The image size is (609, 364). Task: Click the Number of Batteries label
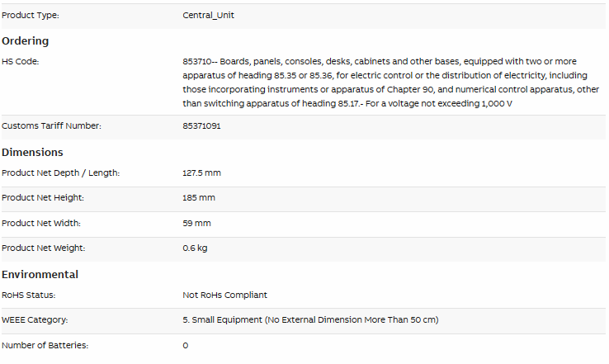click(x=45, y=345)
